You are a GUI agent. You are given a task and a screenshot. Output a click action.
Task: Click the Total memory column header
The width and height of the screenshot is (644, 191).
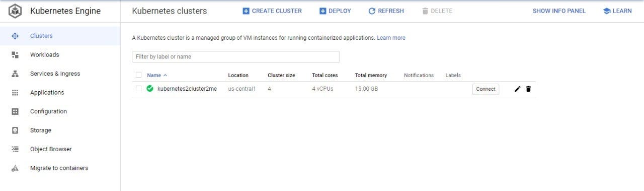point(371,75)
